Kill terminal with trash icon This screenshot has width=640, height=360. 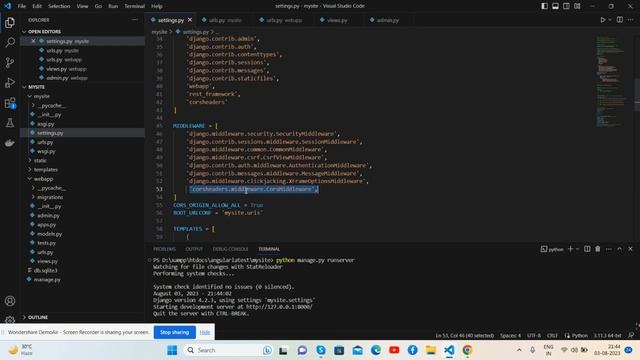(x=598, y=249)
